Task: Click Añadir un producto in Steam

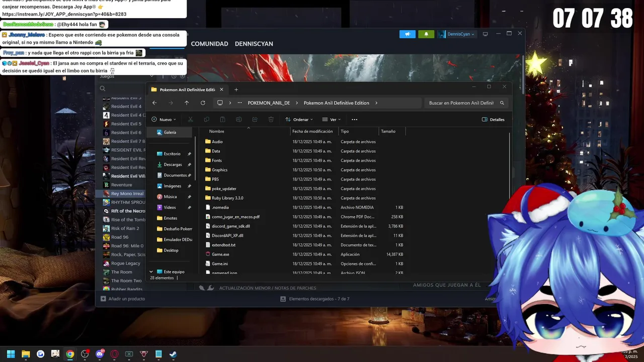Action: (123, 299)
